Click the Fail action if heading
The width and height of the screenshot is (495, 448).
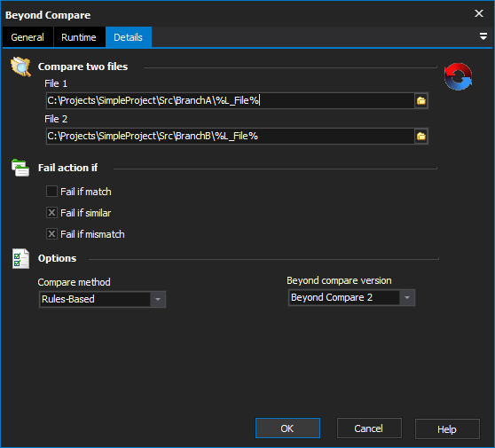click(67, 168)
